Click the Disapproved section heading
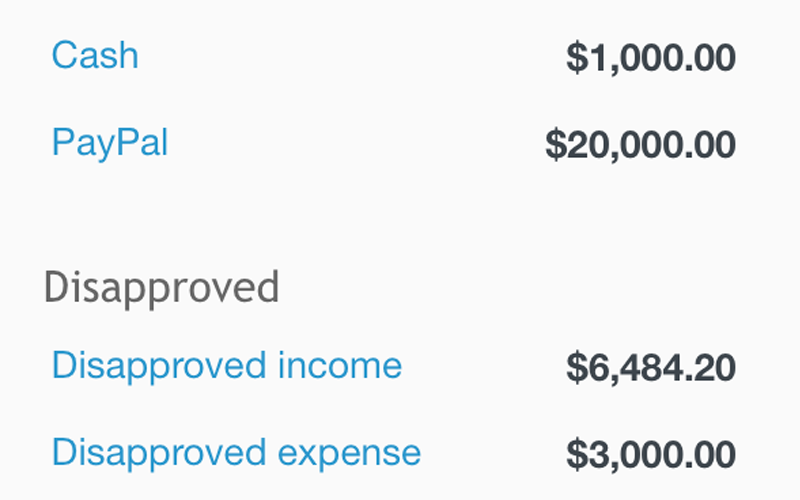Image resolution: width=800 pixels, height=500 pixels. coord(161,288)
